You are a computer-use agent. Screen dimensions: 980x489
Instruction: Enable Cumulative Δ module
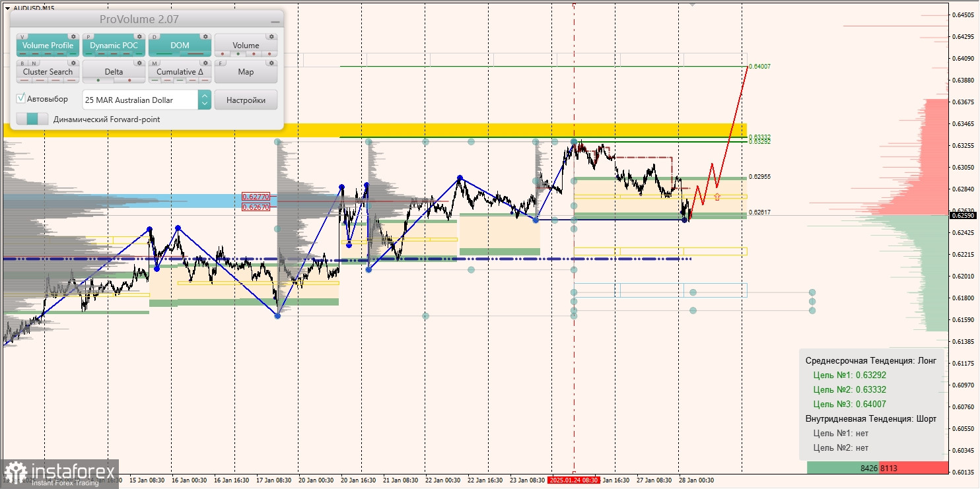pos(180,72)
